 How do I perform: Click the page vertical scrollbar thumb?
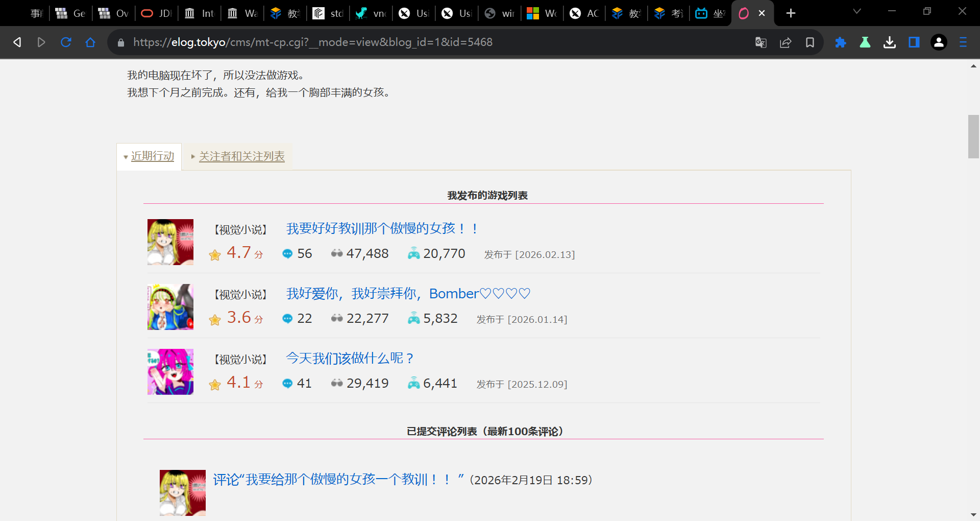[x=973, y=137]
